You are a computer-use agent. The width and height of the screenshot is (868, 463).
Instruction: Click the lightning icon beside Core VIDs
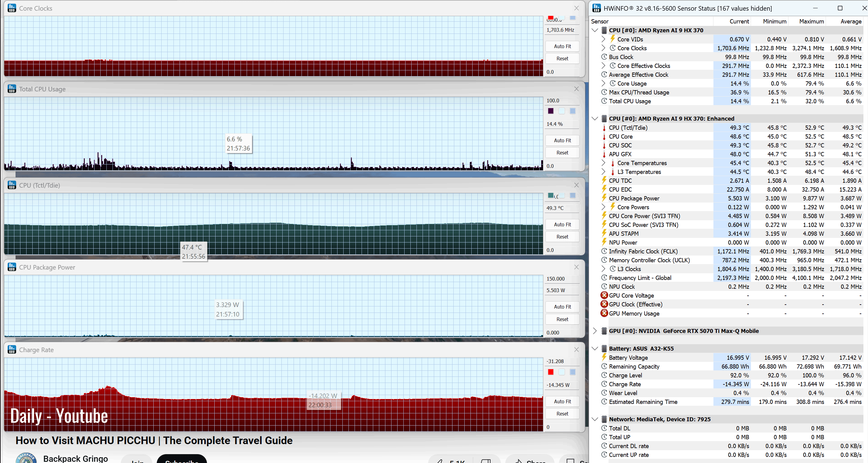click(613, 39)
